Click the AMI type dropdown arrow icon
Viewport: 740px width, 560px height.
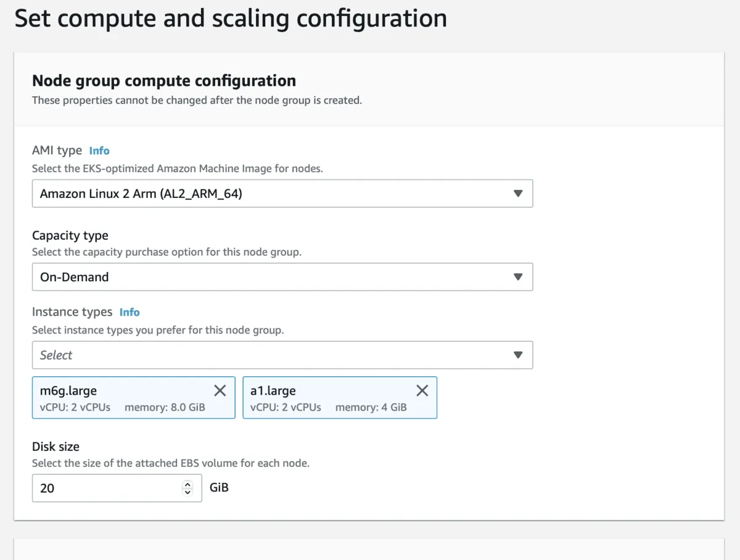tap(518, 194)
